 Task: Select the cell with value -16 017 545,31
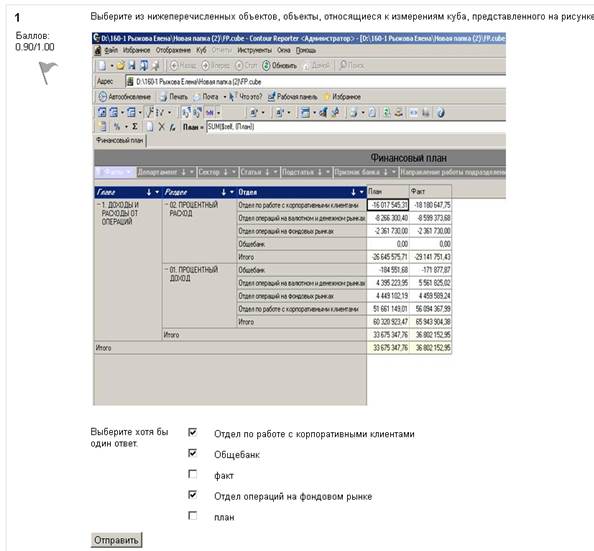coord(388,205)
